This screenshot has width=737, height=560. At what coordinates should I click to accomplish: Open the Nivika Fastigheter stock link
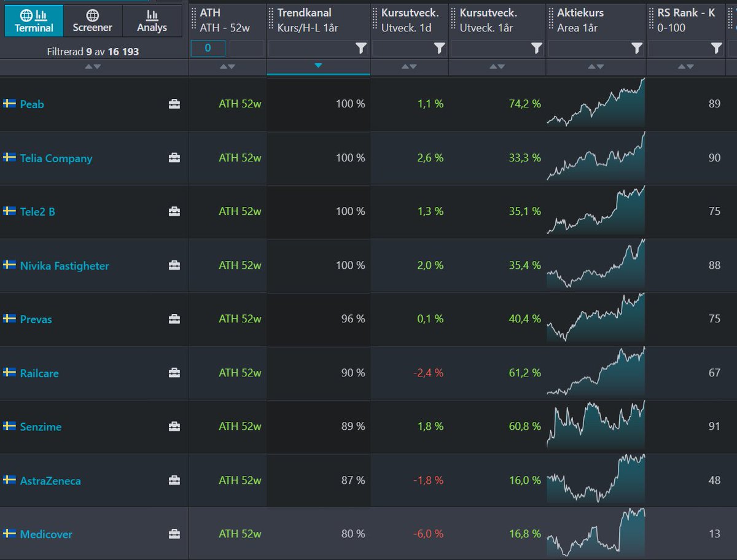[64, 266]
